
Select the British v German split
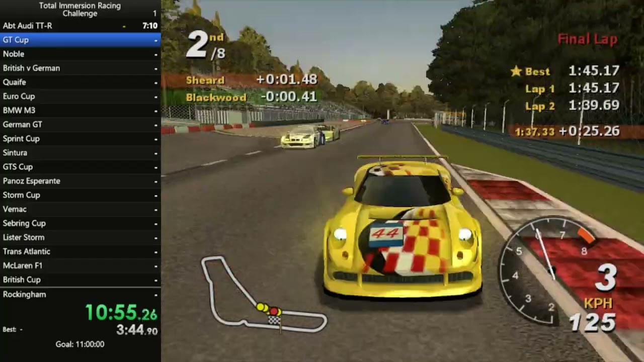point(80,68)
